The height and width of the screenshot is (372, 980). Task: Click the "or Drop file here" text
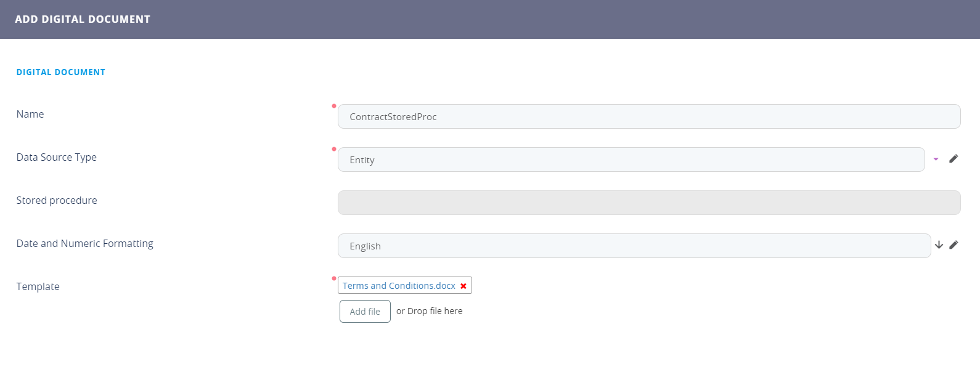pos(429,311)
